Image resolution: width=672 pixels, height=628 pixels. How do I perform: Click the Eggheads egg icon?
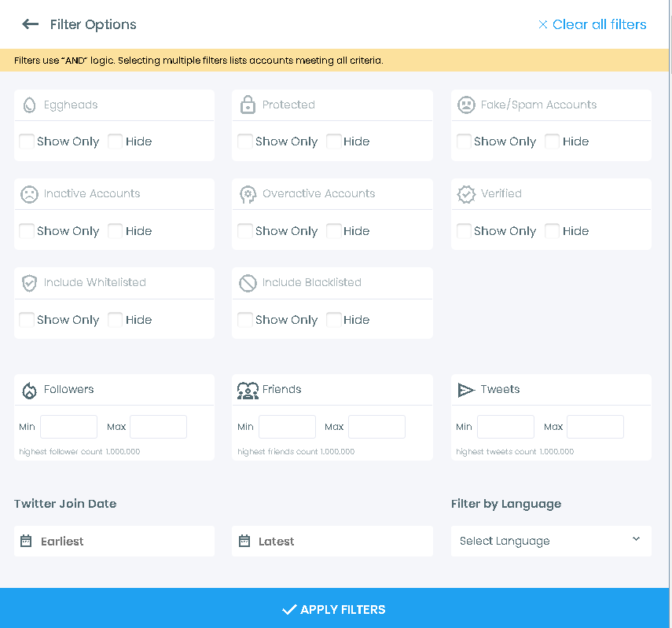click(29, 105)
